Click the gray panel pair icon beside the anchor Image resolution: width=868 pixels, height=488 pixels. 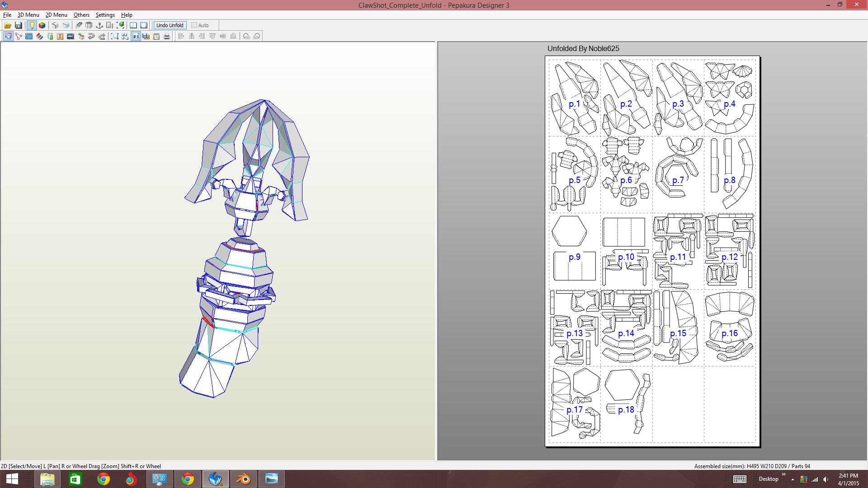(110, 25)
